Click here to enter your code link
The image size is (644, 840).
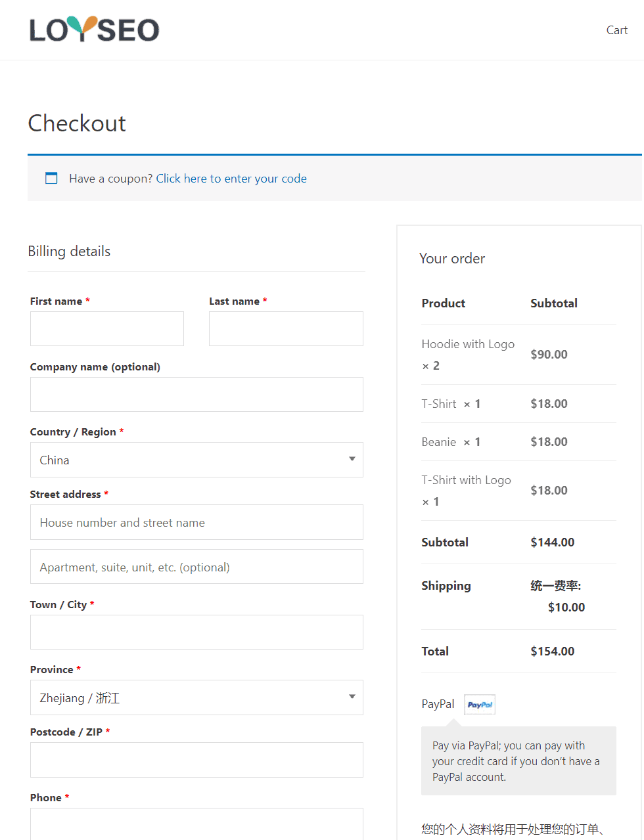pos(231,179)
